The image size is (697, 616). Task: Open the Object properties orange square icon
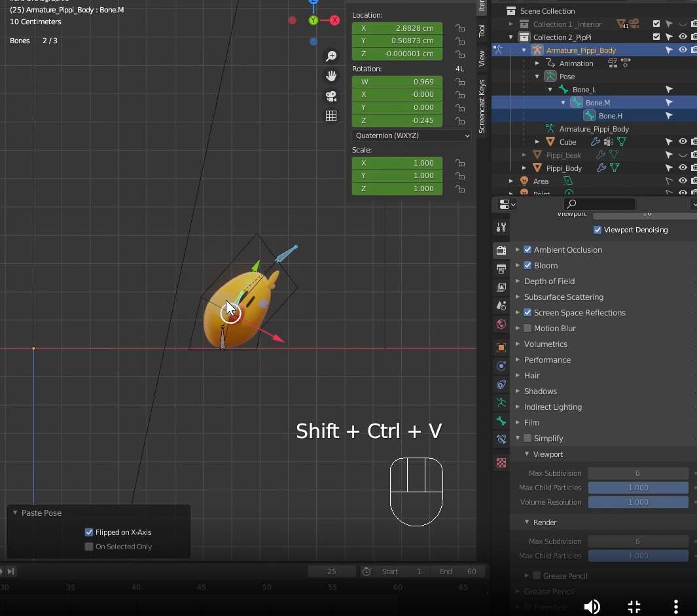coord(501,348)
